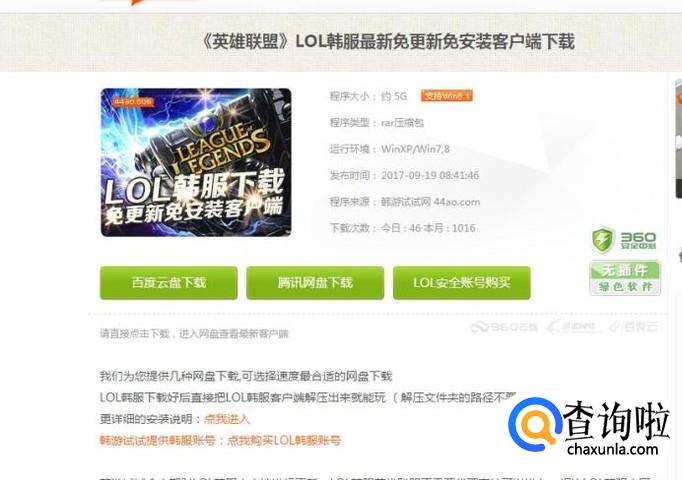This screenshot has height=480, width=682.
Task: Click the 腾讯网盘下载 button
Action: click(x=315, y=283)
